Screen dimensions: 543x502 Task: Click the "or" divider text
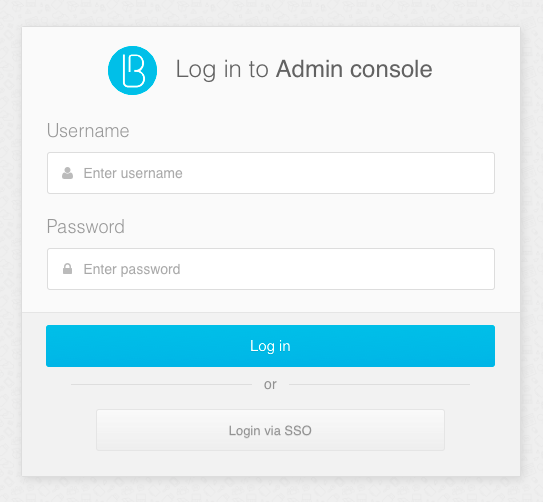pyautogui.click(x=270, y=385)
